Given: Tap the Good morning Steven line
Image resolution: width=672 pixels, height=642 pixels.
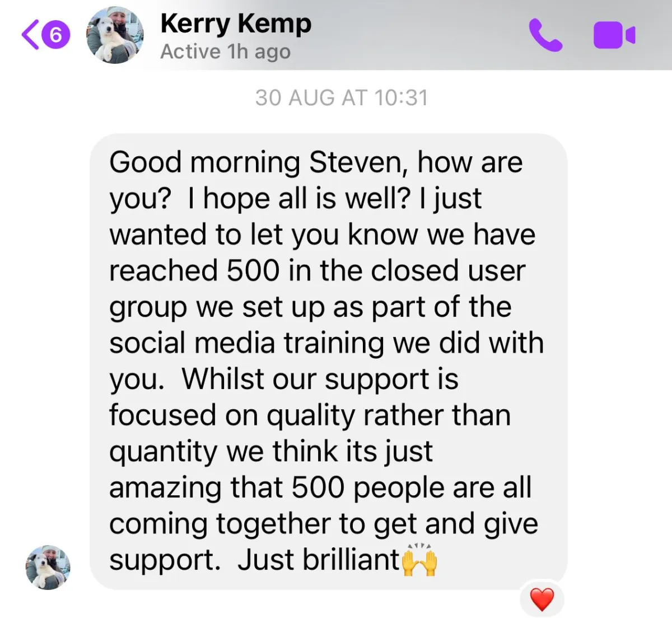Looking at the screenshot, I should click(x=316, y=162).
